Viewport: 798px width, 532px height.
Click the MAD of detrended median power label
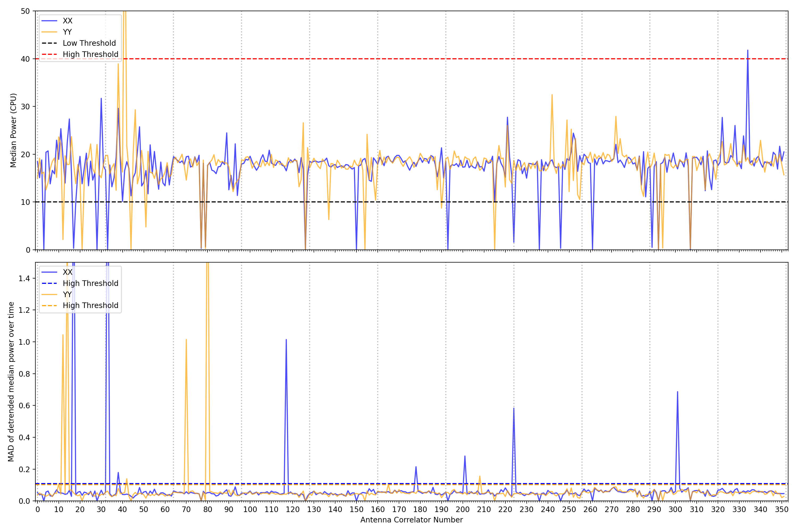(x=11, y=382)
